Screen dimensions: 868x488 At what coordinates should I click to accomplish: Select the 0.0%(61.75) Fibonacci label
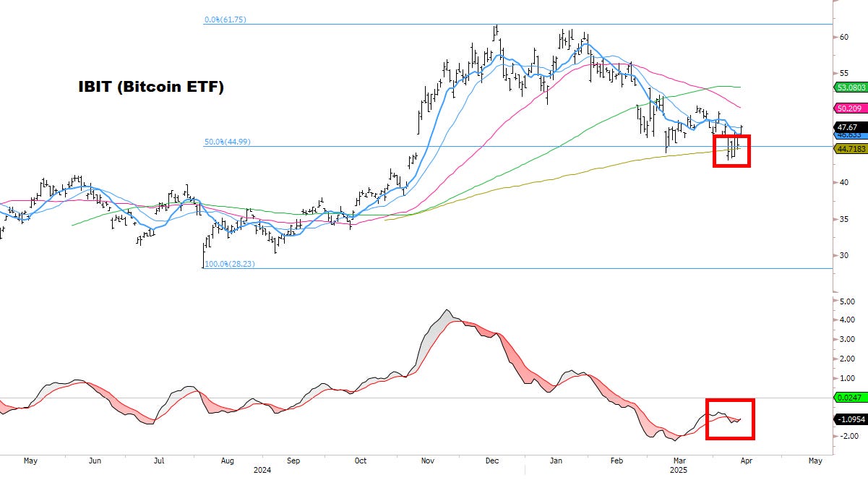225,20
